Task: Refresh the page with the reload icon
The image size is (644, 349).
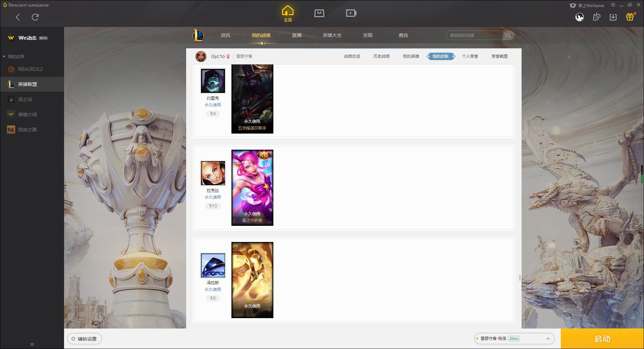Action: [x=35, y=17]
